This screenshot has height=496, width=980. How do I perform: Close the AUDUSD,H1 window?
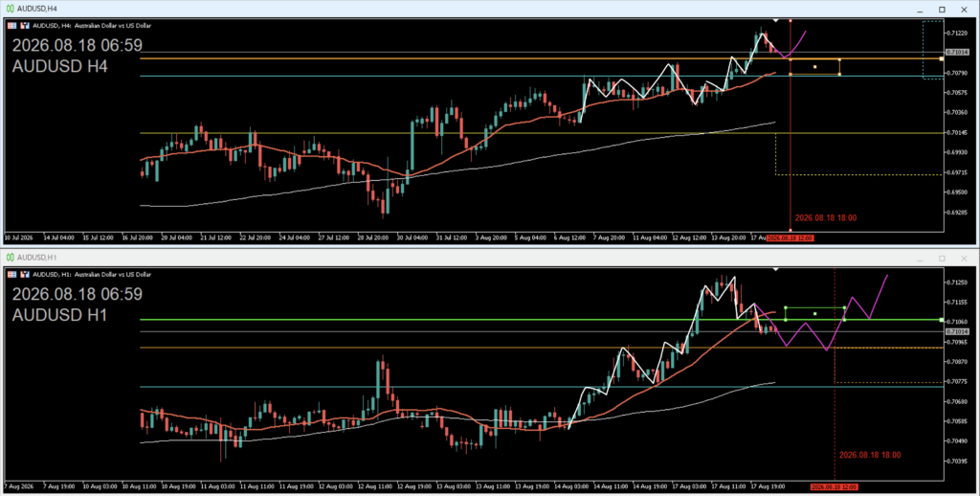point(964,259)
